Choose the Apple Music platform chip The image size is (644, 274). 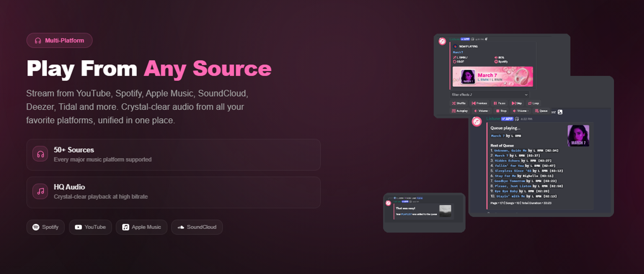tap(142, 227)
